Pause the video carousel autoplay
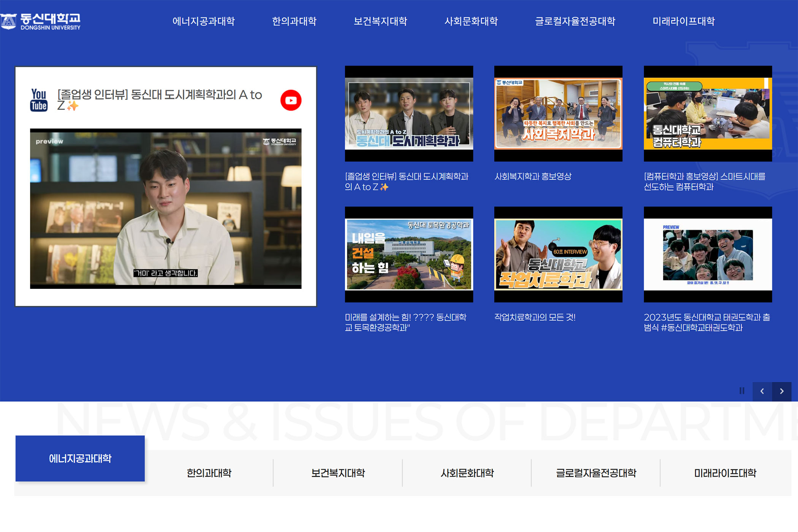 point(742,391)
